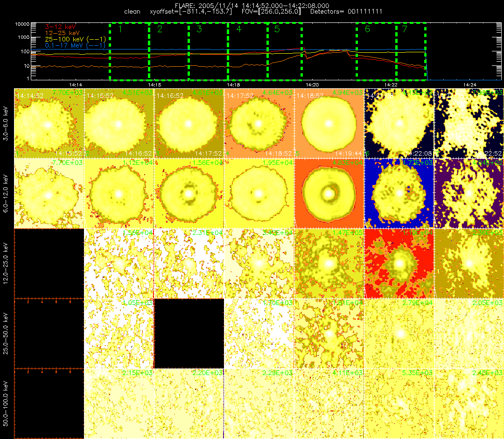
Task: Open the 6-12 keV image with blue background
Action: pos(399,194)
